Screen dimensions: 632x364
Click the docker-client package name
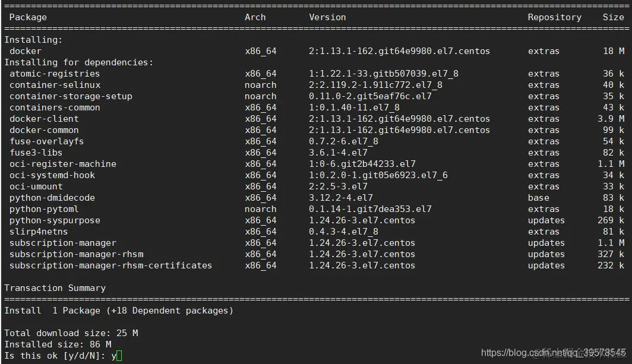(x=44, y=119)
